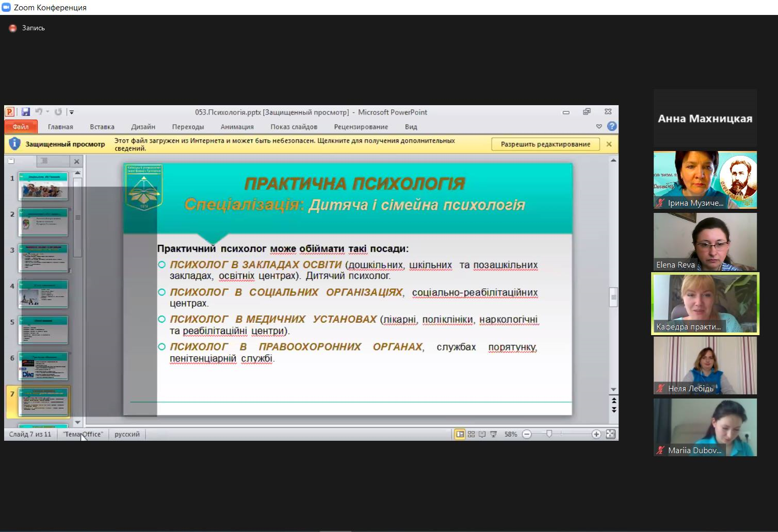Close the Protected View yellow message bar
The height and width of the screenshot is (532, 778).
(609, 144)
